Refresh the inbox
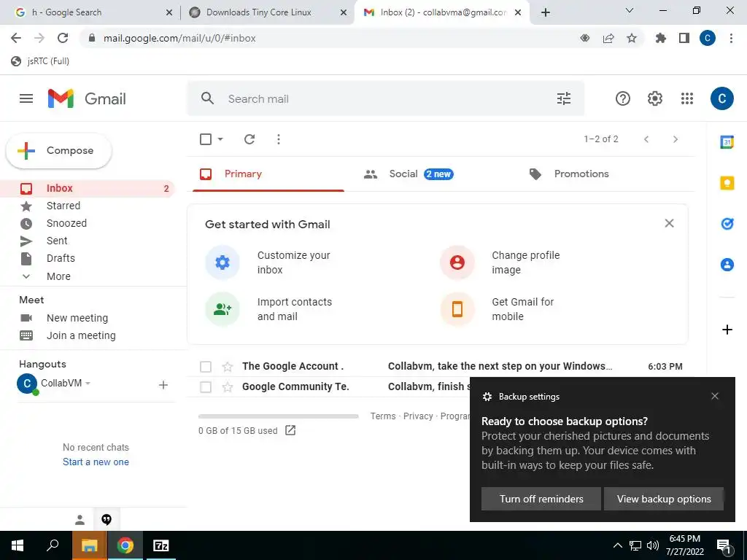Screen dimensions: 747x560 [249, 139]
